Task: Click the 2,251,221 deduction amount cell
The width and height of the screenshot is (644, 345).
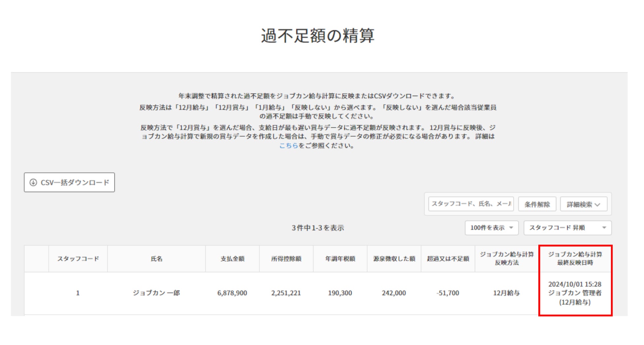Action: [286, 293]
